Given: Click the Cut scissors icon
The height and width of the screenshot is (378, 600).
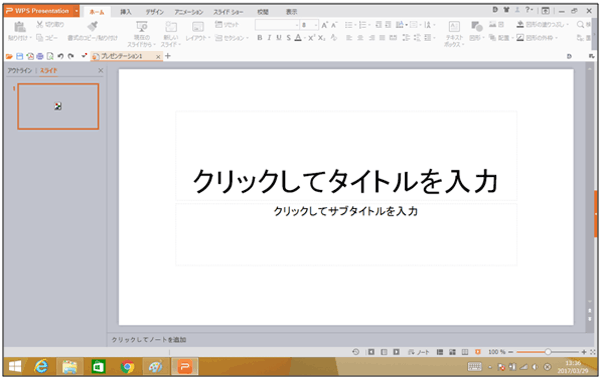Looking at the screenshot, I should click(40, 24).
